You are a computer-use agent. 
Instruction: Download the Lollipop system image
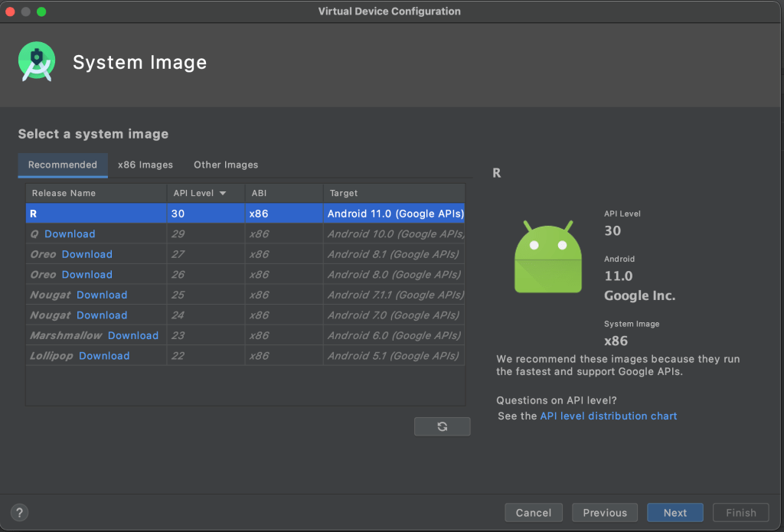pos(104,356)
